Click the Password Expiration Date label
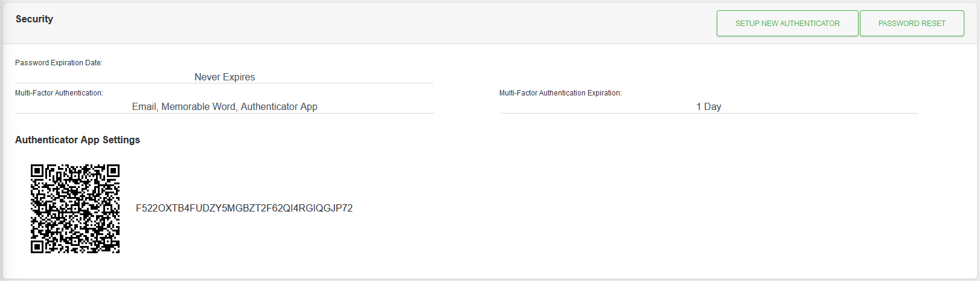This screenshot has height=281, width=980. pos(59,63)
